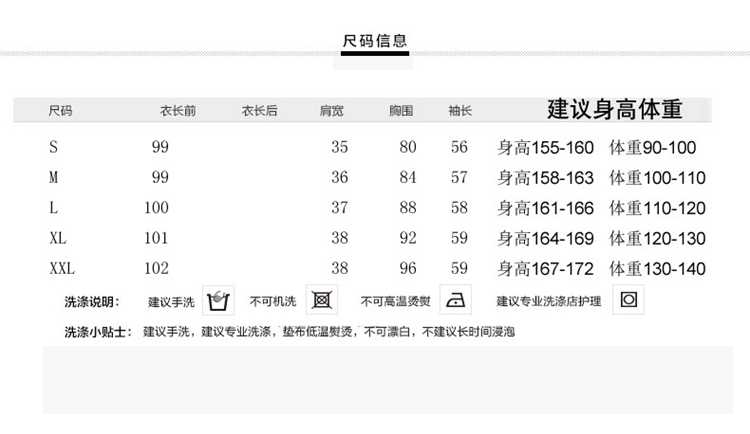Image resolution: width=750 pixels, height=434 pixels.
Task: Select the S size row label
Action: pos(54,147)
